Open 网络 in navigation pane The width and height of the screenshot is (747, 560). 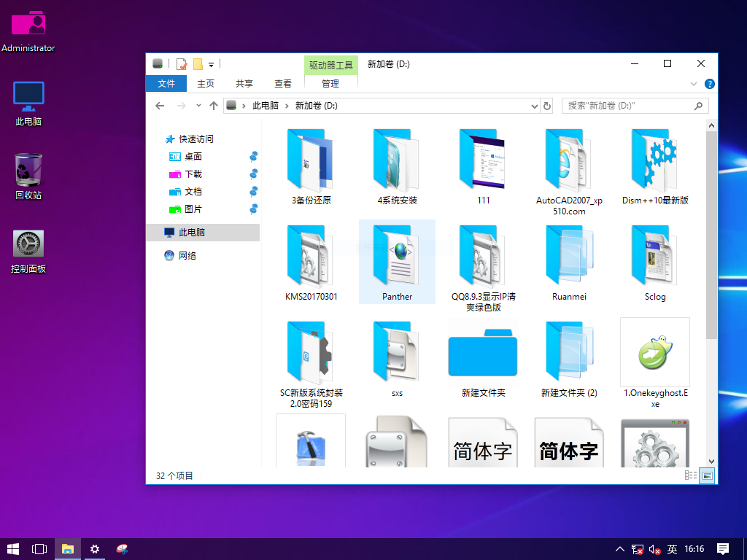[x=187, y=256]
